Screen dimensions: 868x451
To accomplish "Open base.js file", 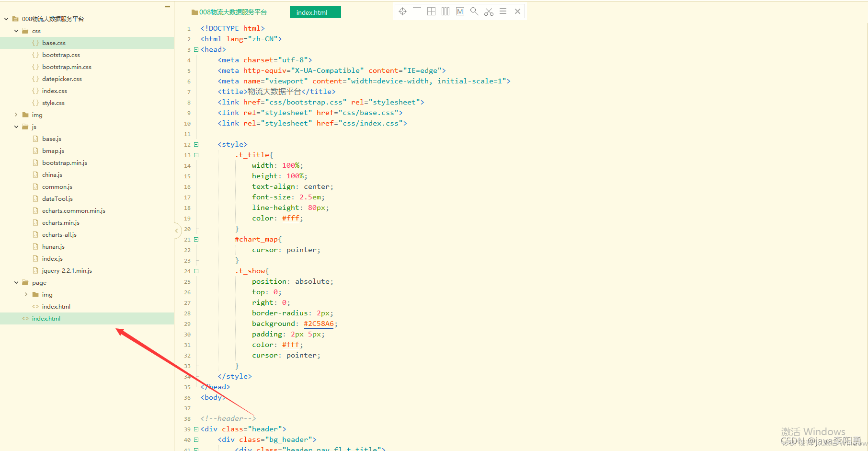I will tap(52, 139).
